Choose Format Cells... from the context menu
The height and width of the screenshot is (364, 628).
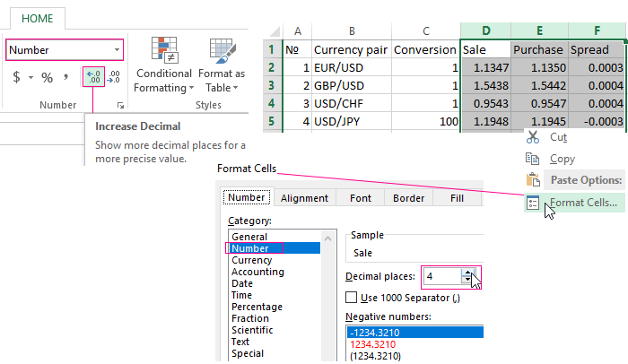pyautogui.click(x=582, y=203)
